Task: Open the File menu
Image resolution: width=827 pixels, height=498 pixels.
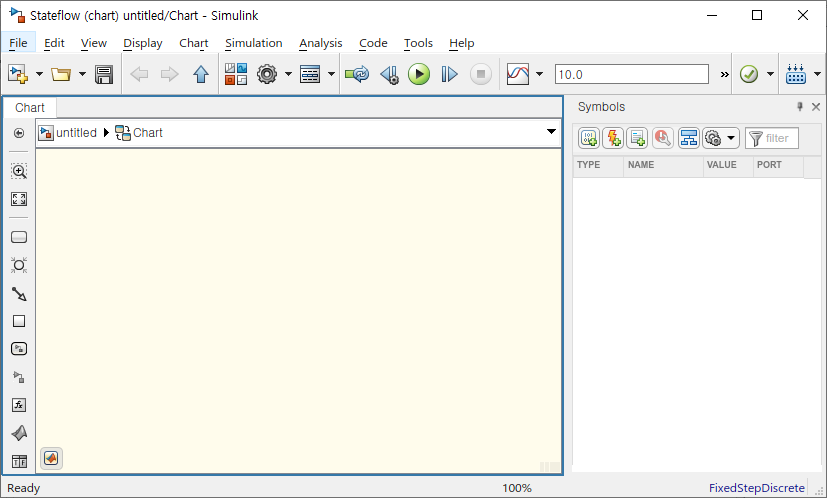Action: pyautogui.click(x=18, y=43)
